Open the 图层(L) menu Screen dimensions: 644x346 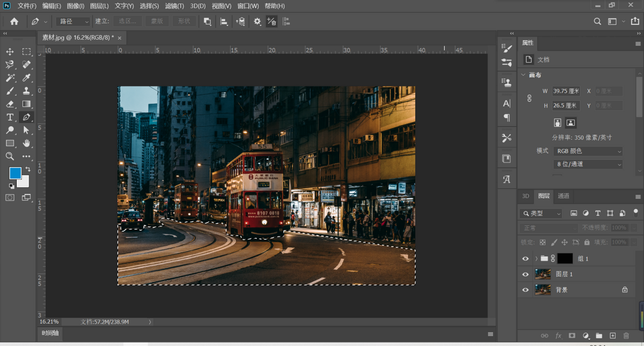pos(100,6)
